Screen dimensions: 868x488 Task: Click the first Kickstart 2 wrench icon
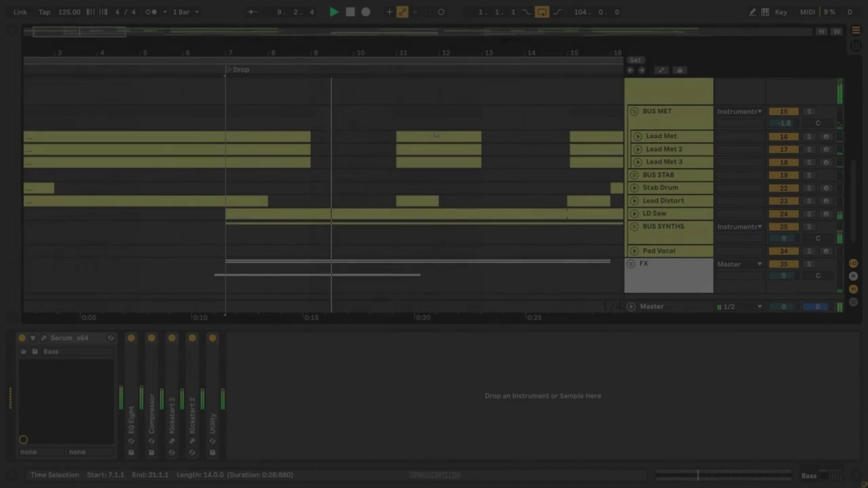172,441
